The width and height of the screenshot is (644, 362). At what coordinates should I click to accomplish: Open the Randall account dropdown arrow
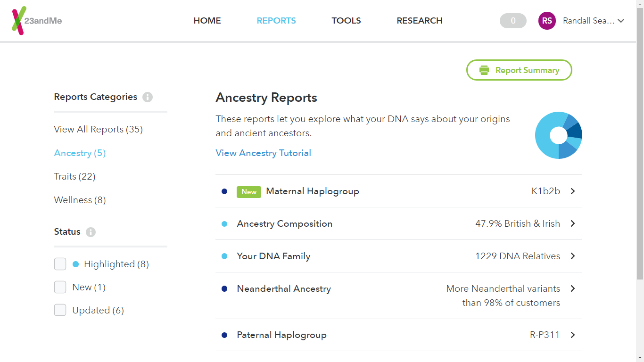[x=621, y=21]
